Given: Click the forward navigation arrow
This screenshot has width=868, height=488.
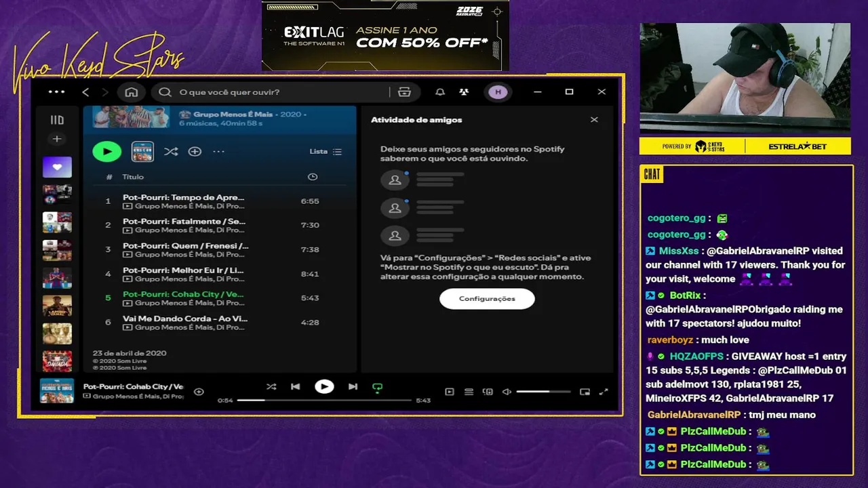Looking at the screenshot, I should coord(105,92).
